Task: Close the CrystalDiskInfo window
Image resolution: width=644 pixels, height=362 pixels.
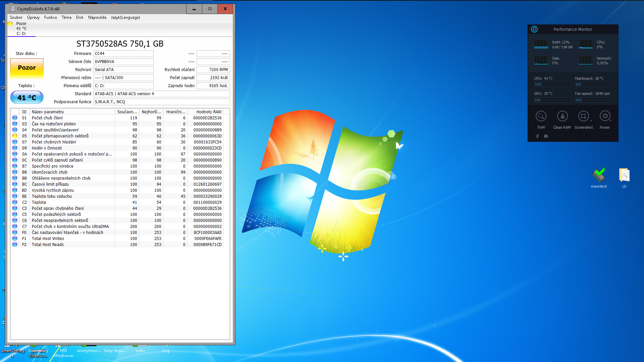Action: coord(225,9)
